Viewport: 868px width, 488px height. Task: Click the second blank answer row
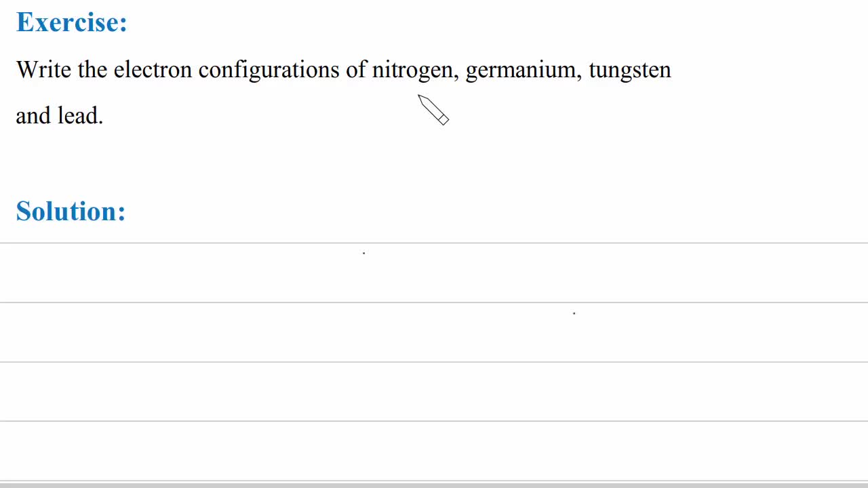click(x=203, y=332)
